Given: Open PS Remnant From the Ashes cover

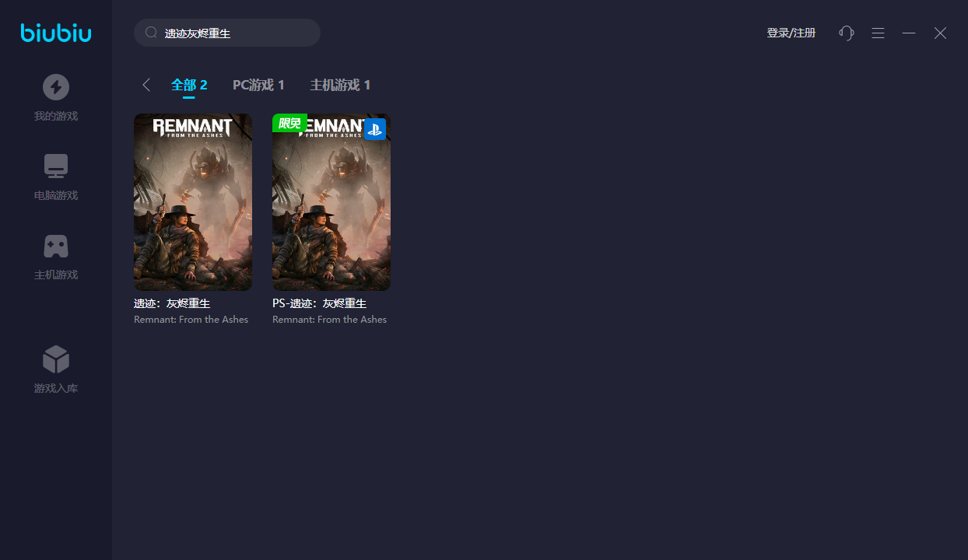Looking at the screenshot, I should tap(331, 202).
